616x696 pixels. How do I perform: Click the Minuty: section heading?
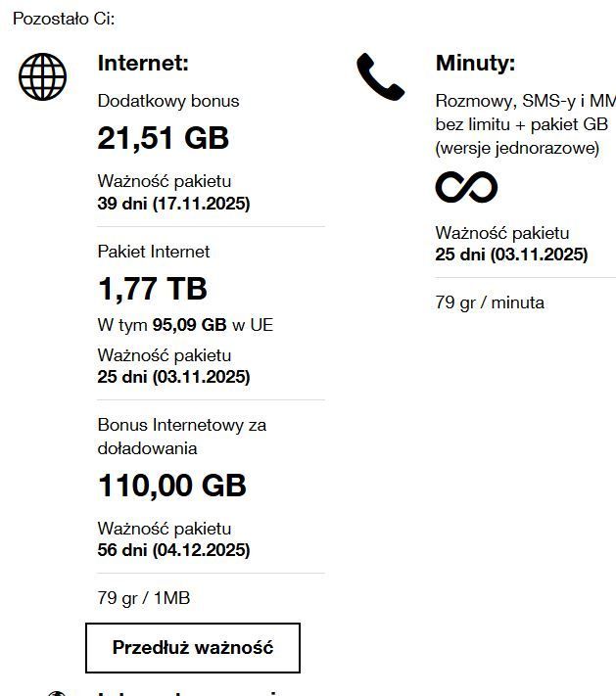(x=475, y=64)
